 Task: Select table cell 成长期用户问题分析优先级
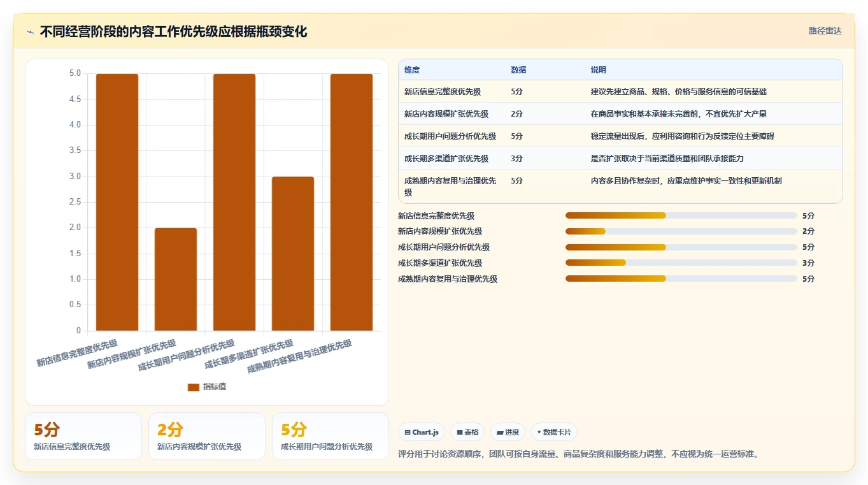pos(450,136)
